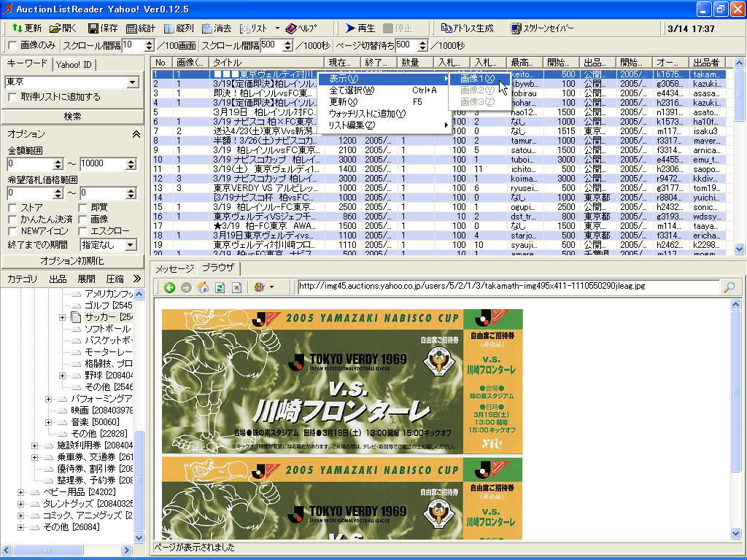Screen dimensions: 747x560
Task: Switch to the キーワード tab
Action: click(27, 64)
